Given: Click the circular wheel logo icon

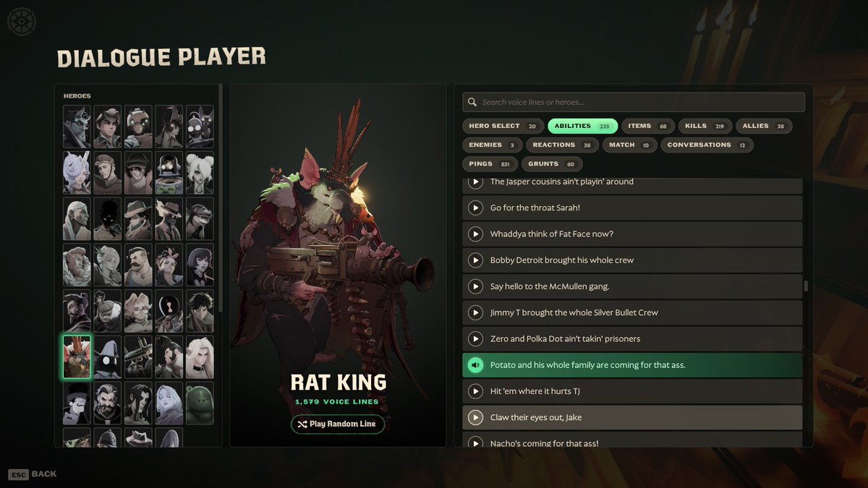Looking at the screenshot, I should 21,21.
